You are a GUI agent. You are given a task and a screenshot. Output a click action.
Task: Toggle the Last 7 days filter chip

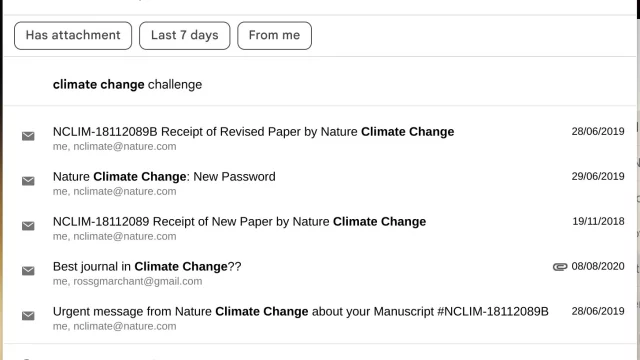click(184, 36)
